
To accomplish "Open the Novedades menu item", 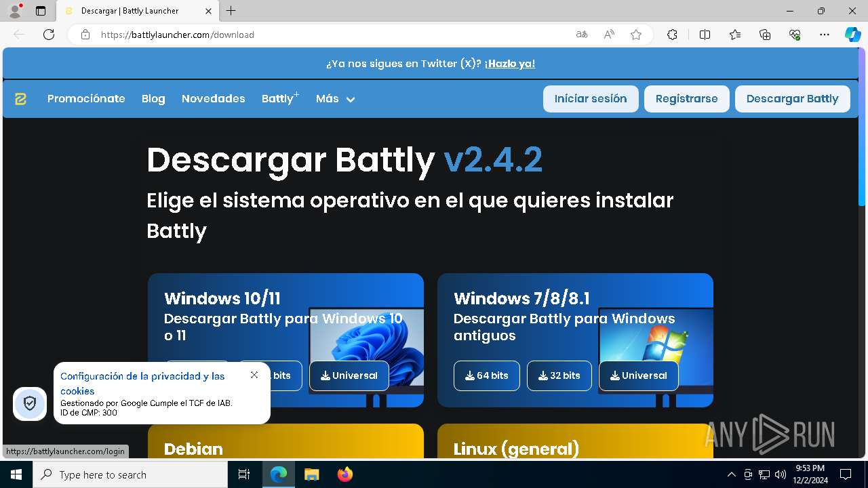I will click(x=213, y=99).
